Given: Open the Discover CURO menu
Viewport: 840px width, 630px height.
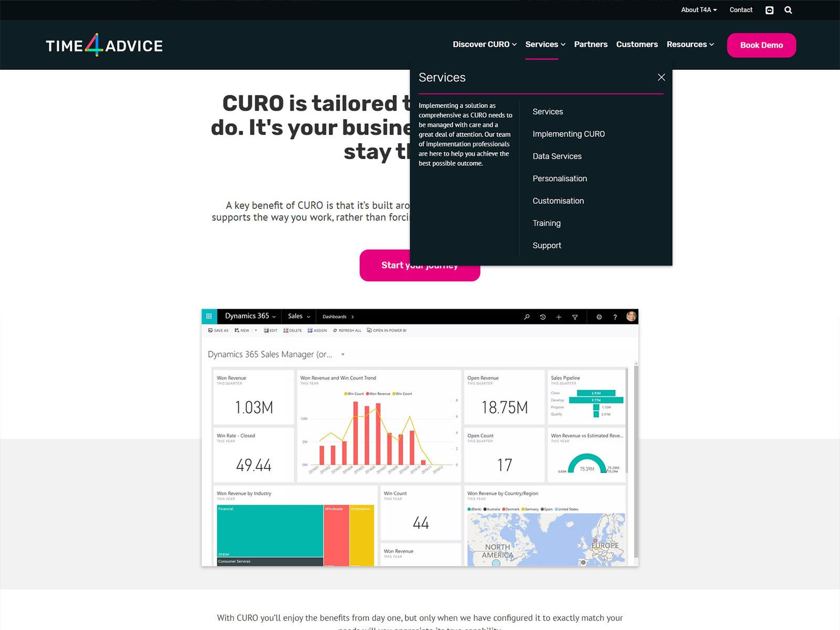Looking at the screenshot, I should coord(485,45).
